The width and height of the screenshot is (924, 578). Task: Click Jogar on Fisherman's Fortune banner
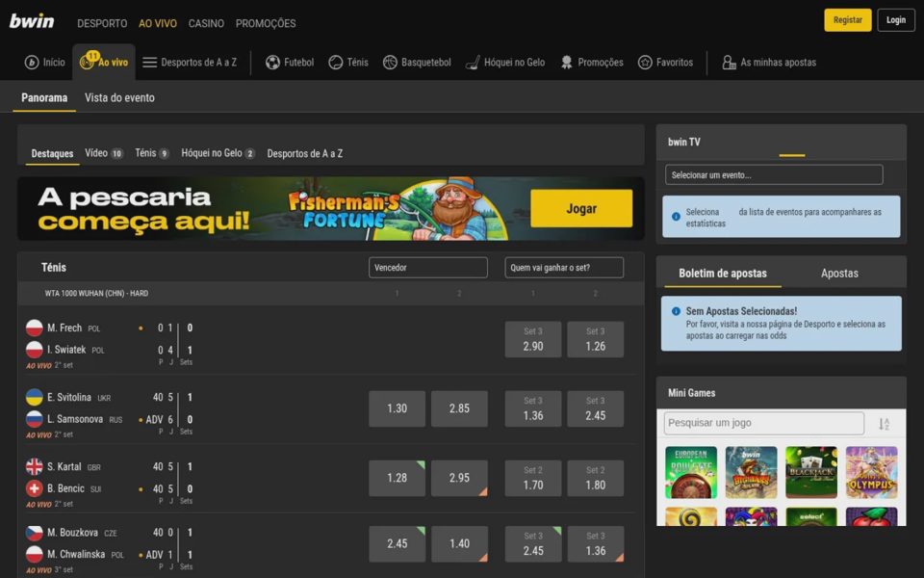pyautogui.click(x=581, y=208)
